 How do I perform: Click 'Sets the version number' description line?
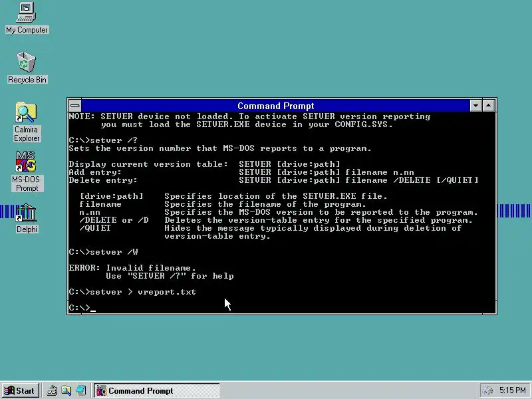coord(220,148)
